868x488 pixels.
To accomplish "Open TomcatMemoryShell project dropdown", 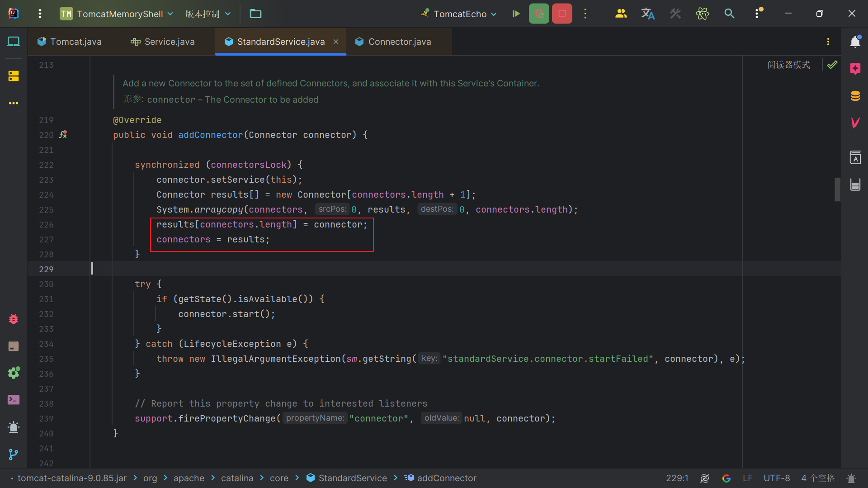I will tap(117, 14).
